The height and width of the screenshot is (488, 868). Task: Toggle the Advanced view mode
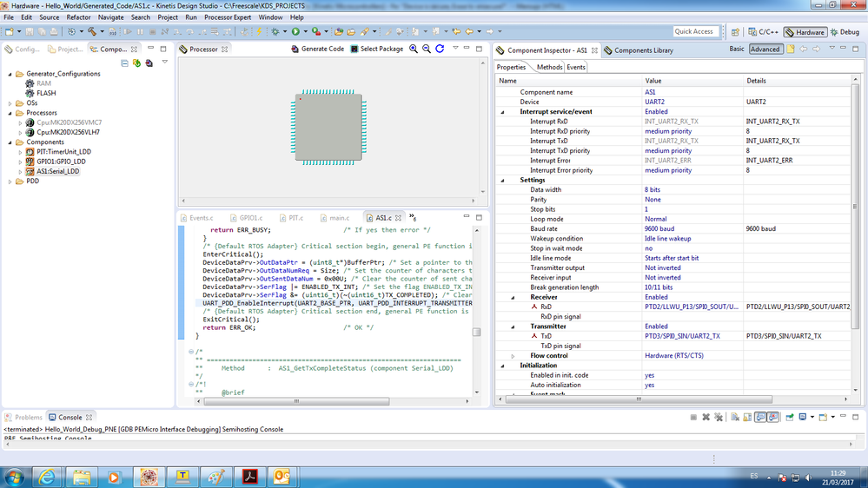pyautogui.click(x=765, y=49)
